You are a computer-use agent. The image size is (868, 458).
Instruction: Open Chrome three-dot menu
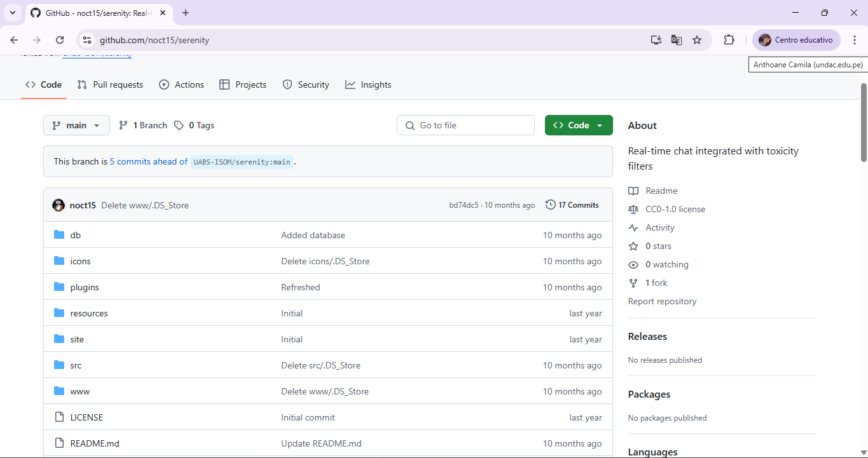tap(854, 40)
